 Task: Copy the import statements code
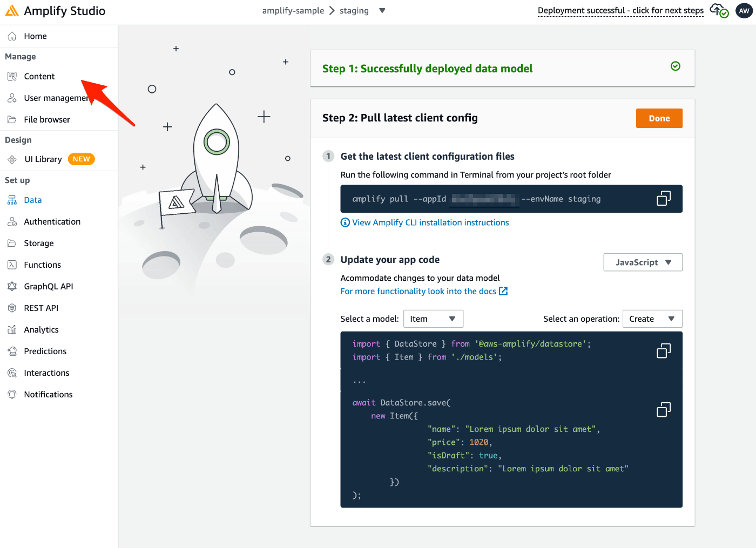(x=664, y=351)
